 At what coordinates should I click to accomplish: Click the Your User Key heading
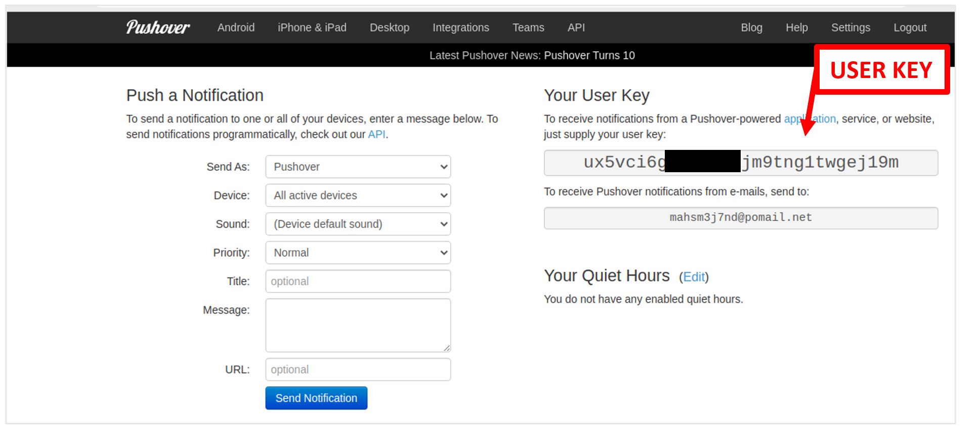tap(596, 95)
